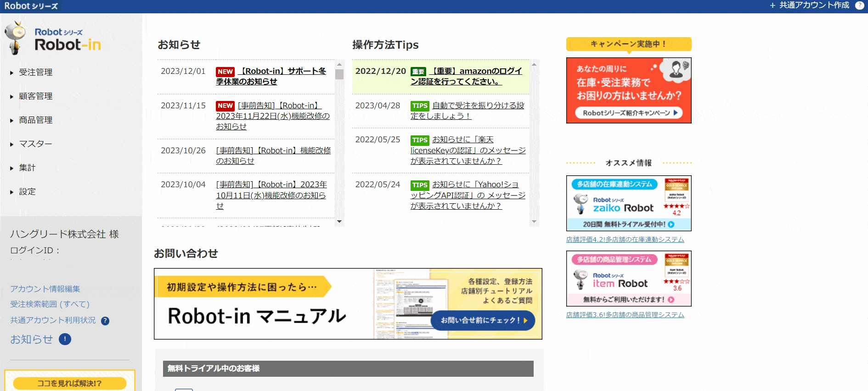Open the 集計 sidebar menu
This screenshot has width=868, height=391.
(x=27, y=168)
